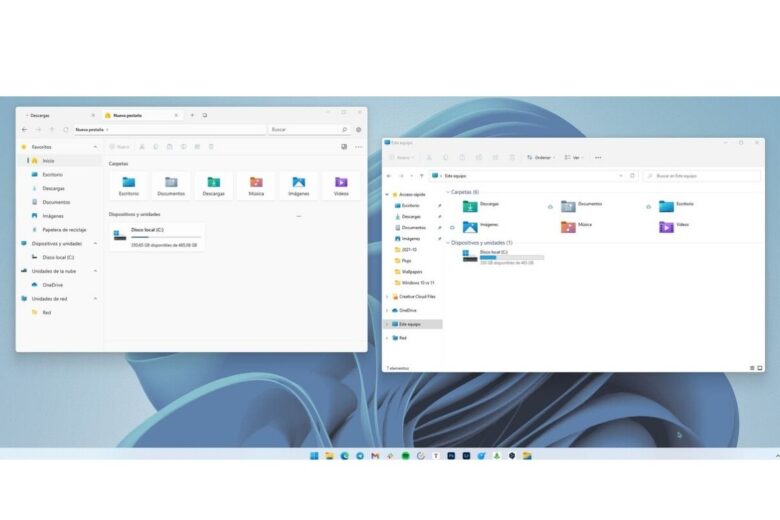Click refresh icon in tabbed Files window

(x=65, y=129)
